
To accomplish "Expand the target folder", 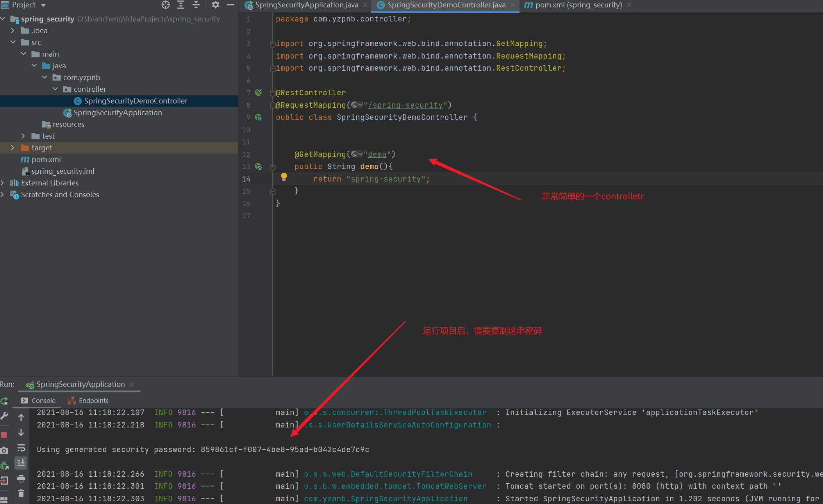I will (x=12, y=148).
